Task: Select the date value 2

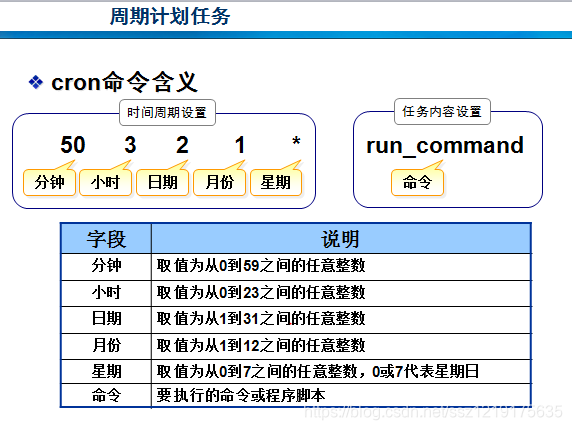Action: point(182,144)
